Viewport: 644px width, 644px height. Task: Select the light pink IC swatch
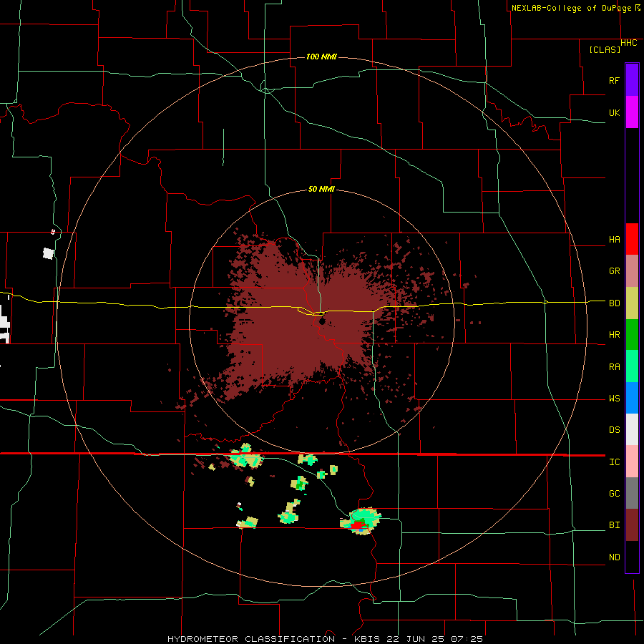tap(632, 462)
